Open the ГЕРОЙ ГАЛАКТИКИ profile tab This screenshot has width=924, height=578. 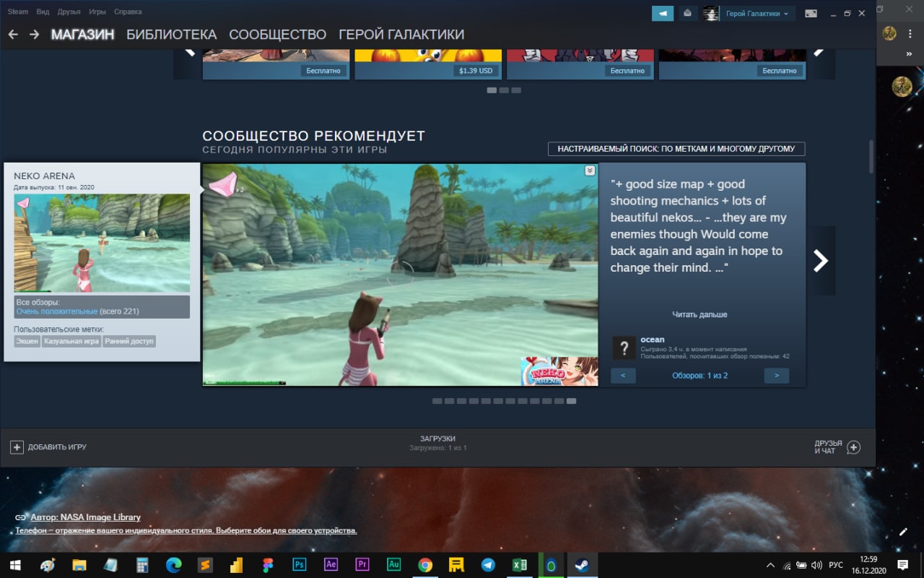tap(401, 35)
